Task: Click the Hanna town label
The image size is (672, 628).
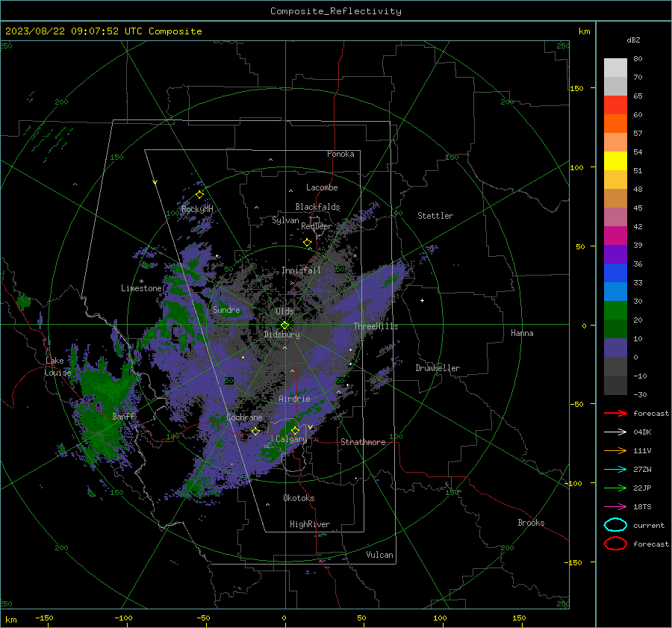Action: pos(522,333)
